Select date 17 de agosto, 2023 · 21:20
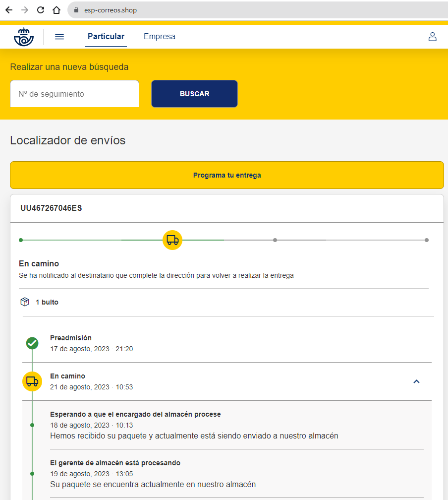Image resolution: width=448 pixels, height=500 pixels. tap(92, 349)
